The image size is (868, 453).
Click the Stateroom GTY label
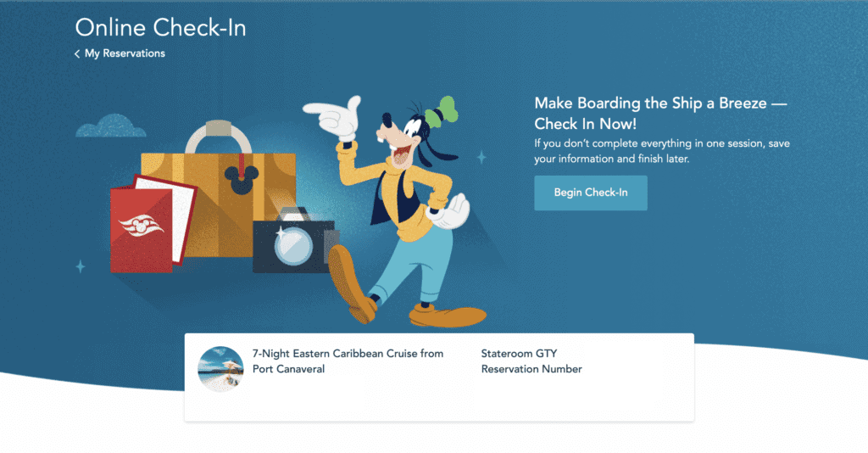519,353
